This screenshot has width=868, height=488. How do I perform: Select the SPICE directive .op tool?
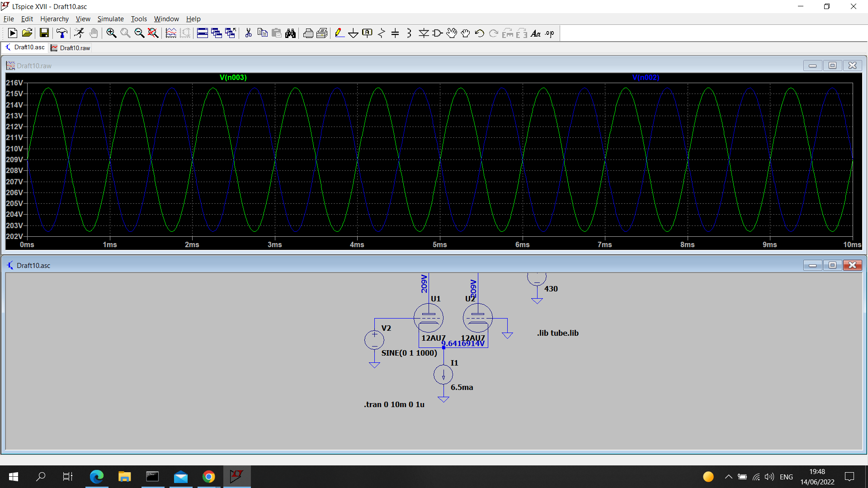550,33
